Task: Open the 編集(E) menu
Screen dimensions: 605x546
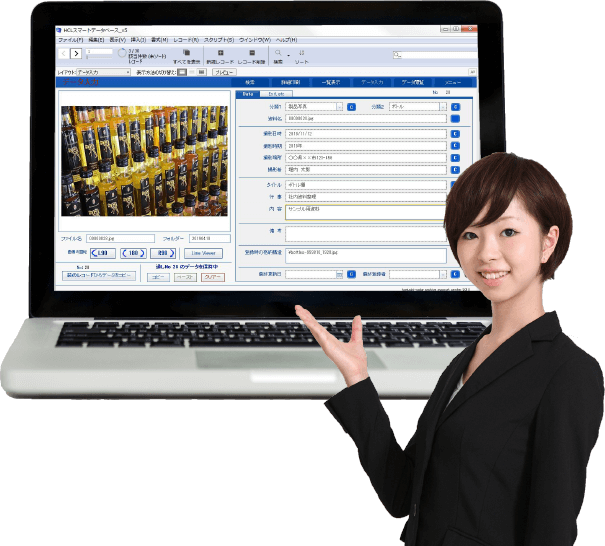Action: [x=96, y=40]
